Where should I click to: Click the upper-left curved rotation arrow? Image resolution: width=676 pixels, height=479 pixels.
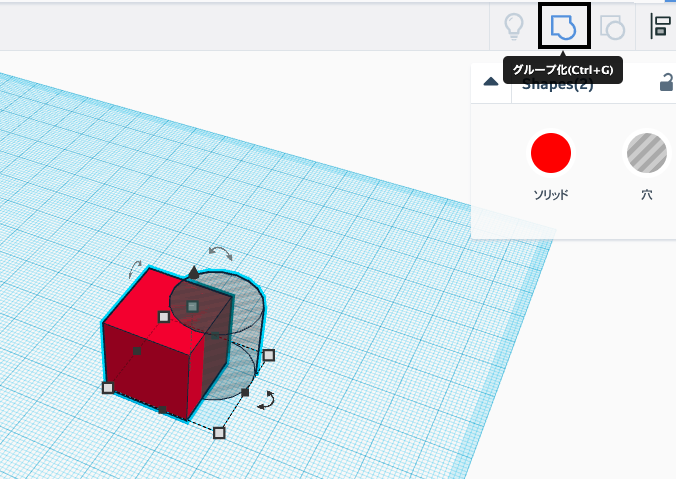[x=136, y=270]
